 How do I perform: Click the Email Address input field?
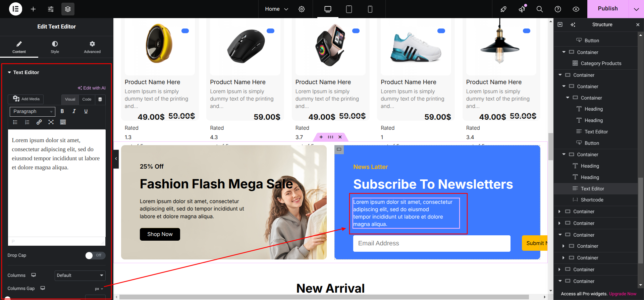[432, 243]
